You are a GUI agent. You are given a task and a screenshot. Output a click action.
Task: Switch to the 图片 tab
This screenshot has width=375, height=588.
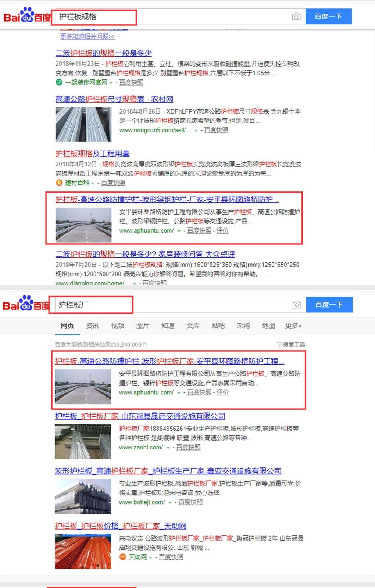tap(143, 326)
